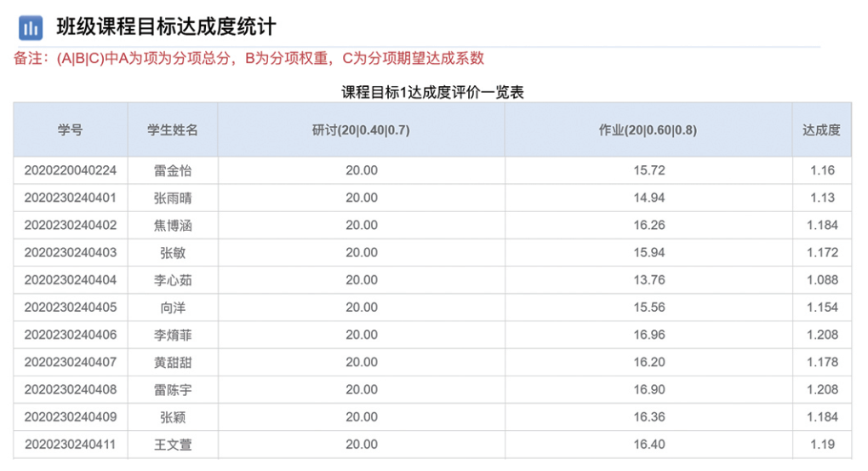Click the 达成度 column header
The width and height of the screenshot is (868, 471).
point(821,130)
